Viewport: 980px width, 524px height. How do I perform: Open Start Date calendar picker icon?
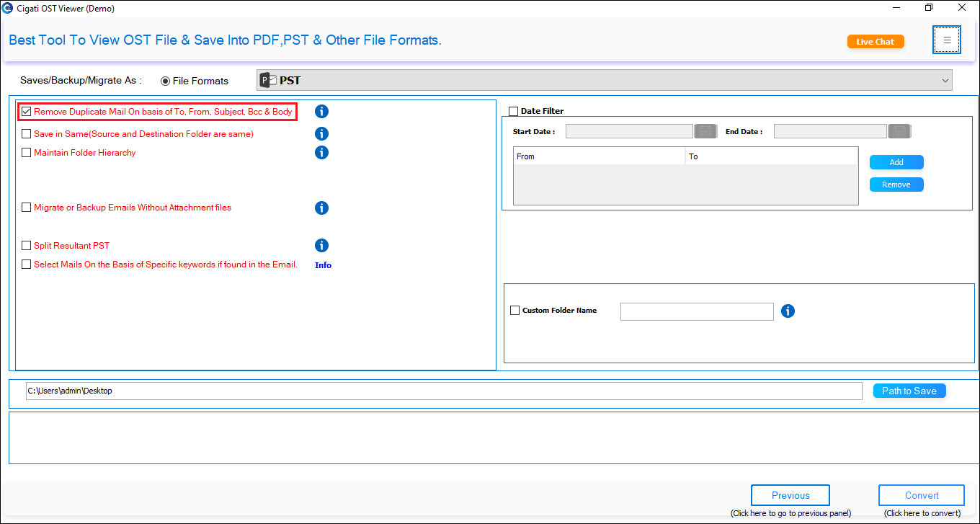(705, 131)
